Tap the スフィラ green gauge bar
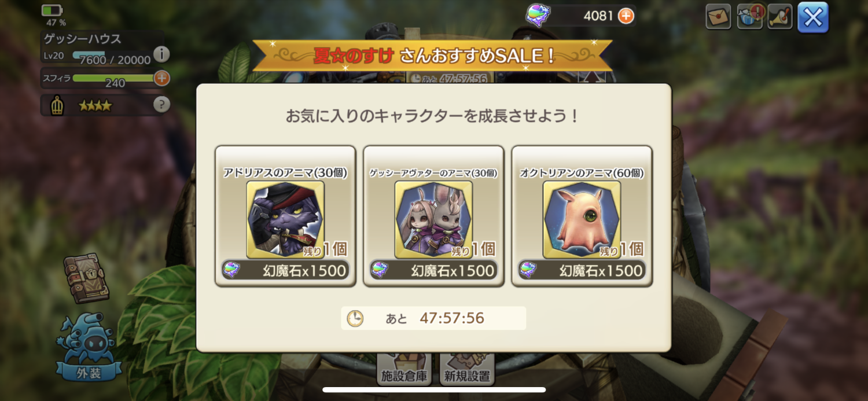 pyautogui.click(x=113, y=78)
